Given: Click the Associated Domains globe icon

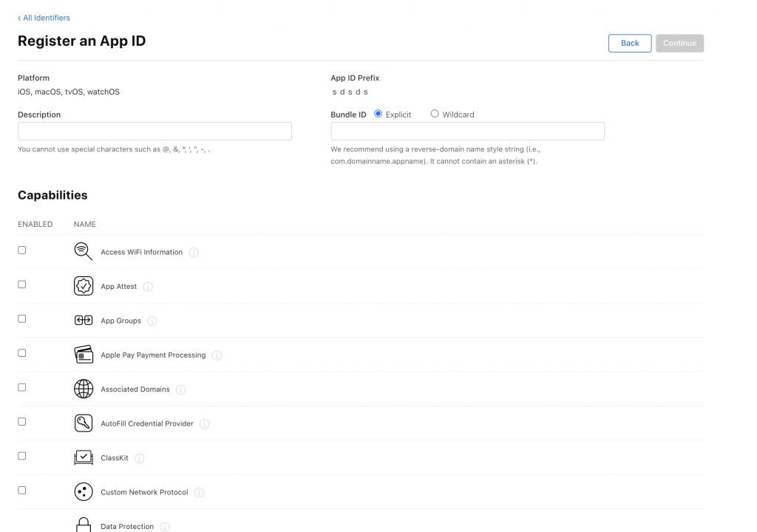Looking at the screenshot, I should (84, 389).
